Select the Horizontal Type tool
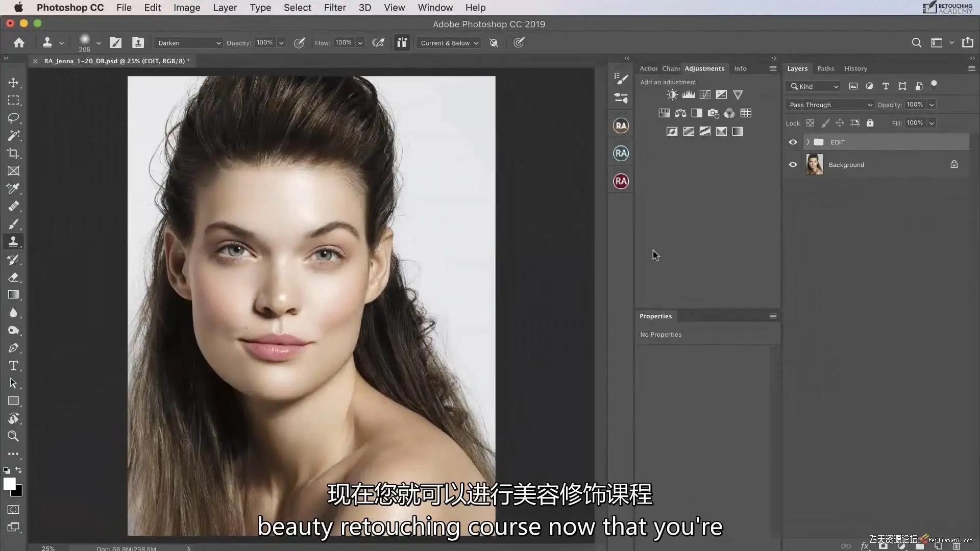The height and width of the screenshot is (551, 980). tap(13, 365)
